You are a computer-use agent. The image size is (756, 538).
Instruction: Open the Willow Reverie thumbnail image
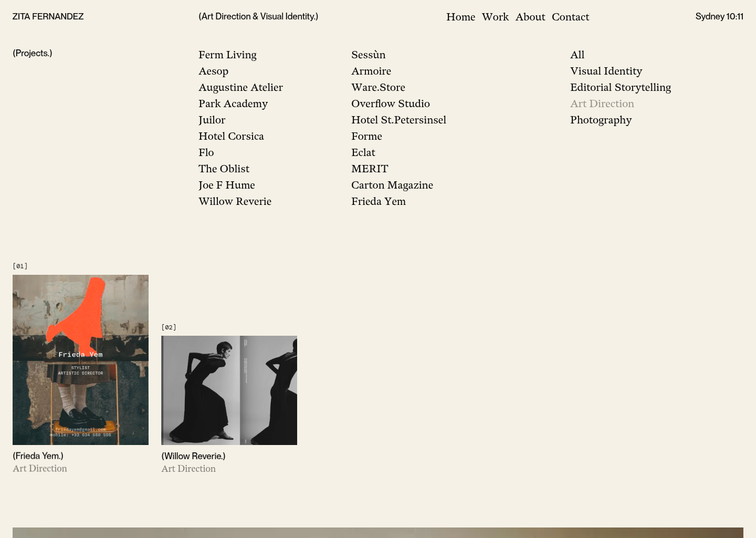[x=229, y=390]
